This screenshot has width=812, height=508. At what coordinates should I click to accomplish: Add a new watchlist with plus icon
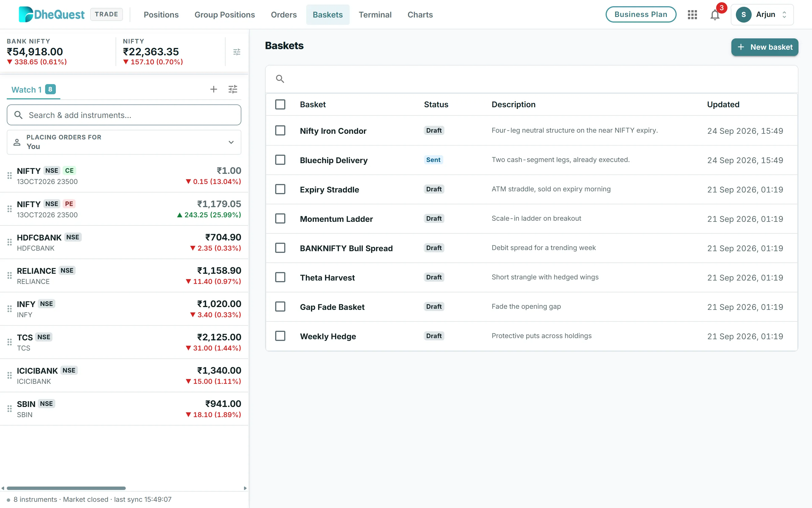coord(213,89)
